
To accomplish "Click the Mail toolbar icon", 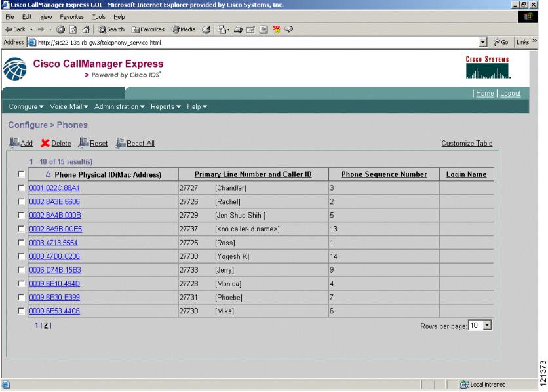I will (x=222, y=29).
